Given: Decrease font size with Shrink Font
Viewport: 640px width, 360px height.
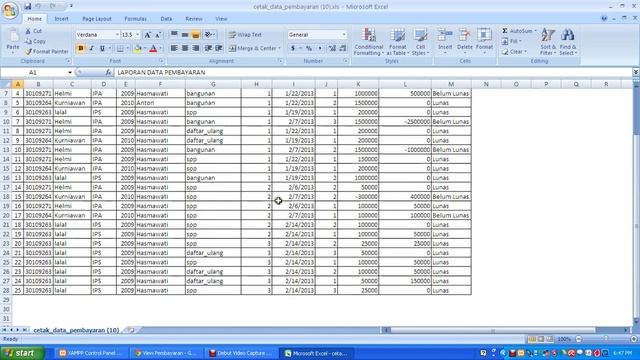Looking at the screenshot, I should pos(158,35).
